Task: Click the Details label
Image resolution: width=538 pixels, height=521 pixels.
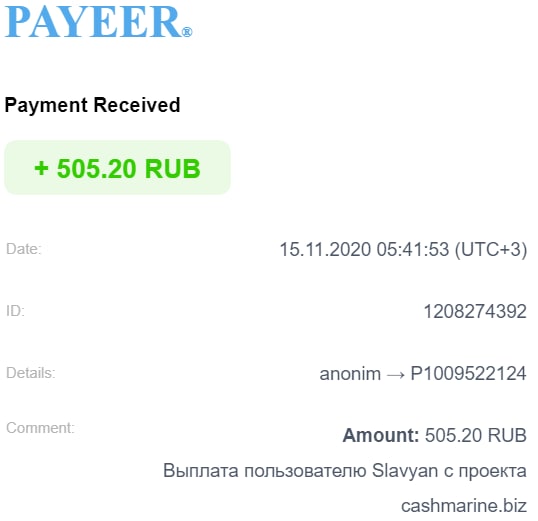Action: 31,373
